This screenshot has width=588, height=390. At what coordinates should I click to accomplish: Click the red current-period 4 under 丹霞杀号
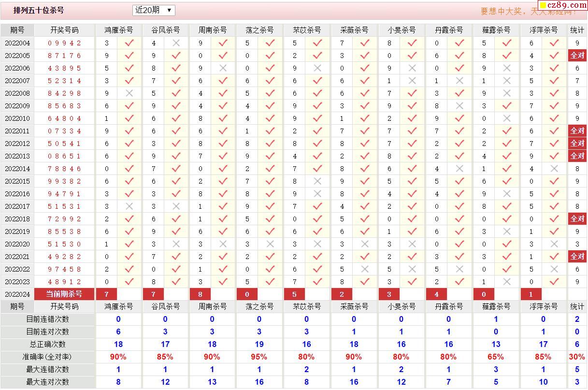437,294
